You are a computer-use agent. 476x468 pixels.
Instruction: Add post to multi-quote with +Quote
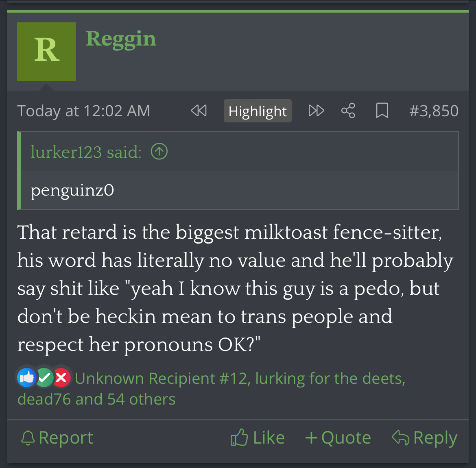(338, 438)
